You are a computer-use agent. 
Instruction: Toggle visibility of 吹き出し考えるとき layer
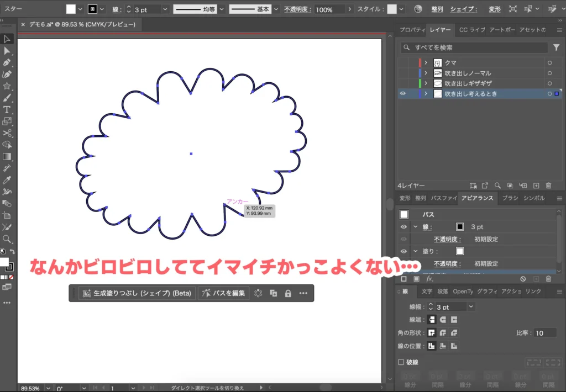click(x=403, y=94)
